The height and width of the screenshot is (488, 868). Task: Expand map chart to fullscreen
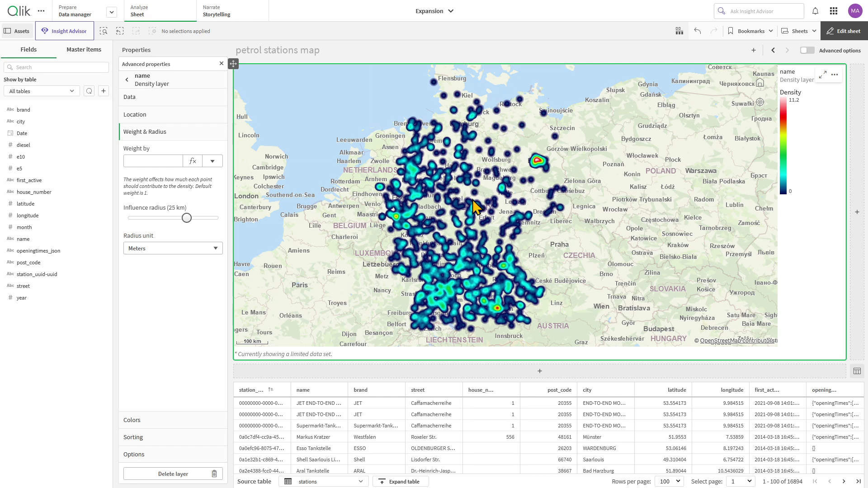click(x=823, y=75)
